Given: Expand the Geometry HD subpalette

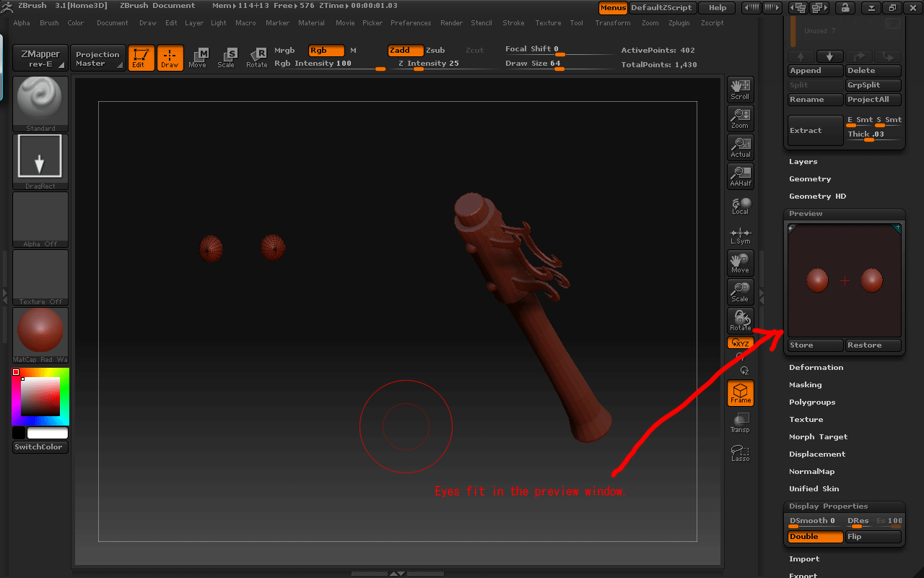Looking at the screenshot, I should [817, 197].
